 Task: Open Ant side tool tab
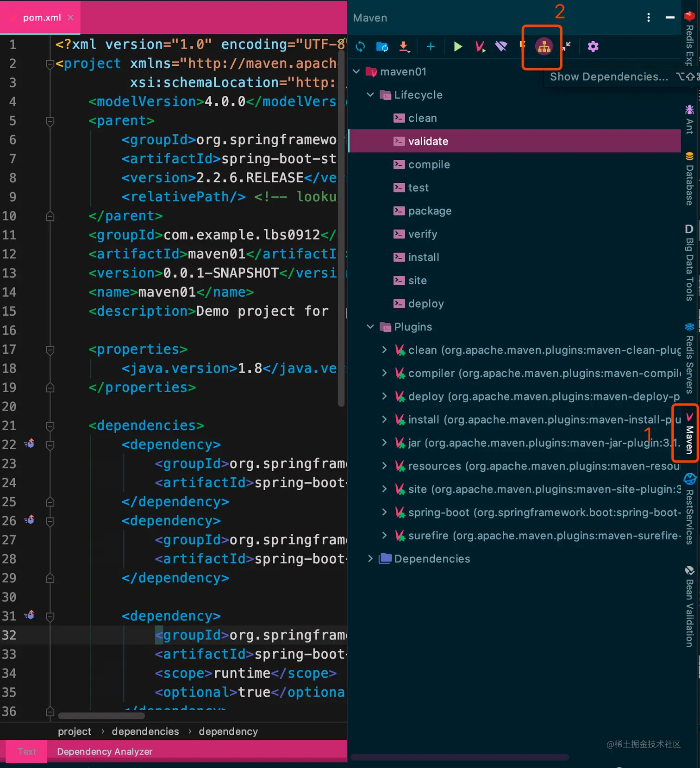click(x=690, y=119)
